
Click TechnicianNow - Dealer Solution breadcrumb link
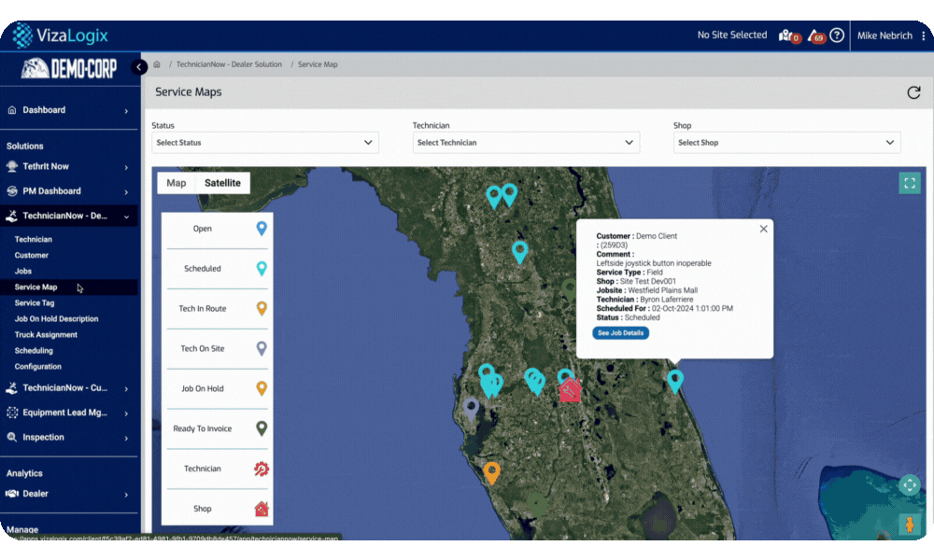click(x=230, y=64)
